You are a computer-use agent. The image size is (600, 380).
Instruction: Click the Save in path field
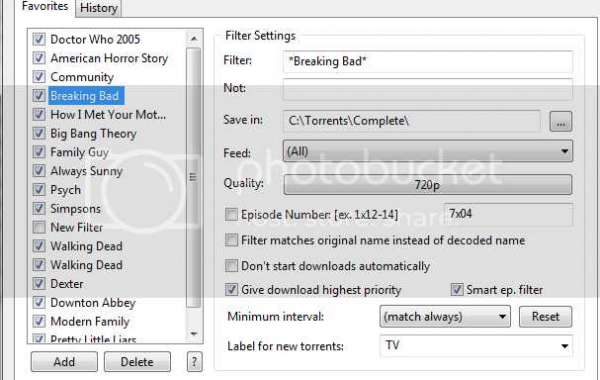pyautogui.click(x=412, y=121)
